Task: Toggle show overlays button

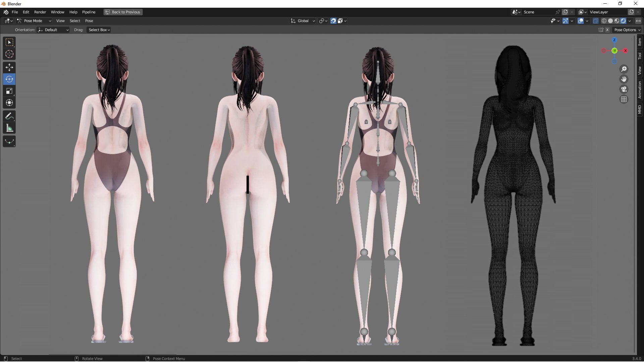Action: [x=581, y=21]
